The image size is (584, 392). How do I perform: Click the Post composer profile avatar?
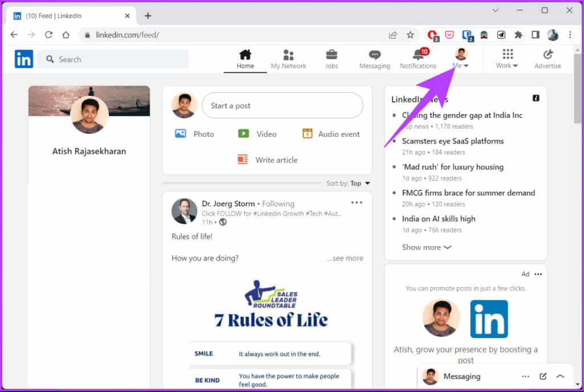(184, 105)
